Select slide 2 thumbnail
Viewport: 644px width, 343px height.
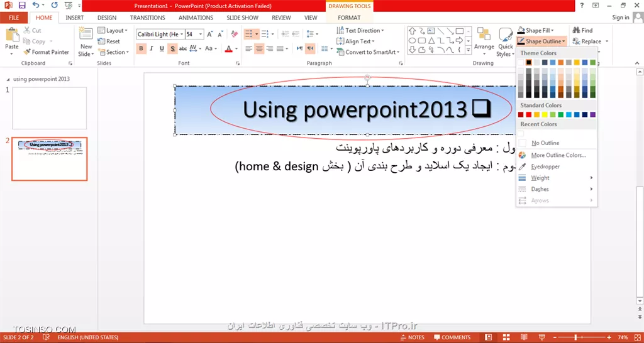(x=49, y=159)
